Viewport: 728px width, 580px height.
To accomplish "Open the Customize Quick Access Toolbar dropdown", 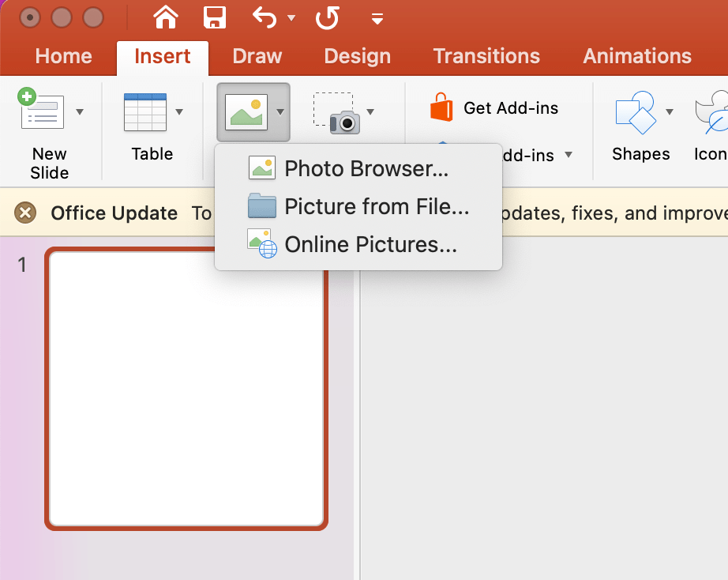I will pyautogui.click(x=377, y=18).
